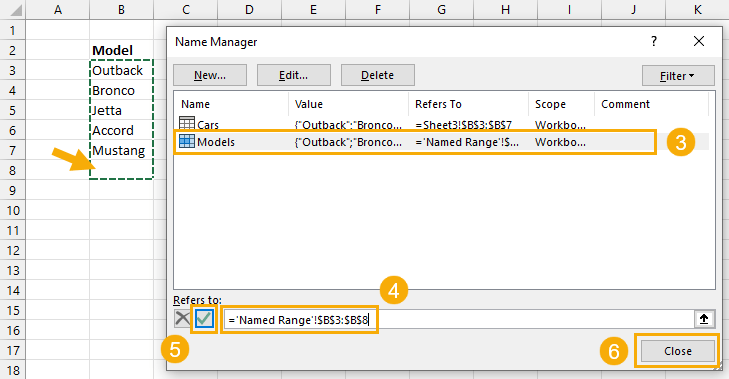Click the collapse dialog arrow beside Refers to
This screenshot has height=379, width=729.
tap(704, 319)
